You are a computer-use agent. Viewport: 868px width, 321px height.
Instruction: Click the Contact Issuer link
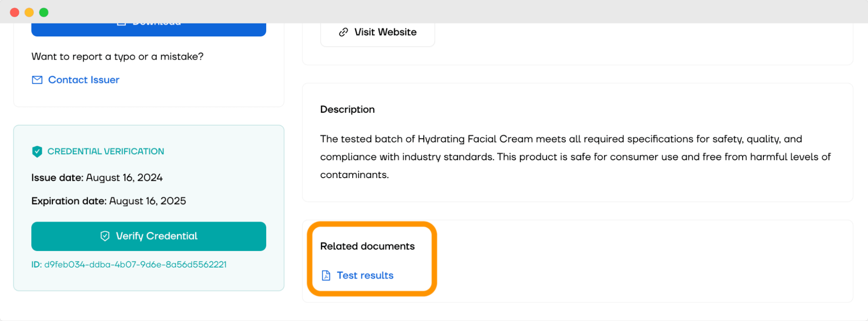coord(83,80)
